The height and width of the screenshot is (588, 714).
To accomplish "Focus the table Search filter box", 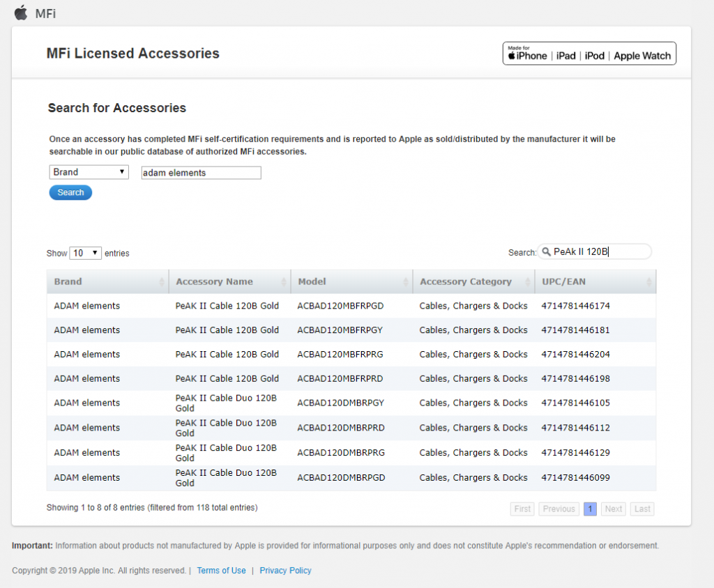I will [600, 252].
